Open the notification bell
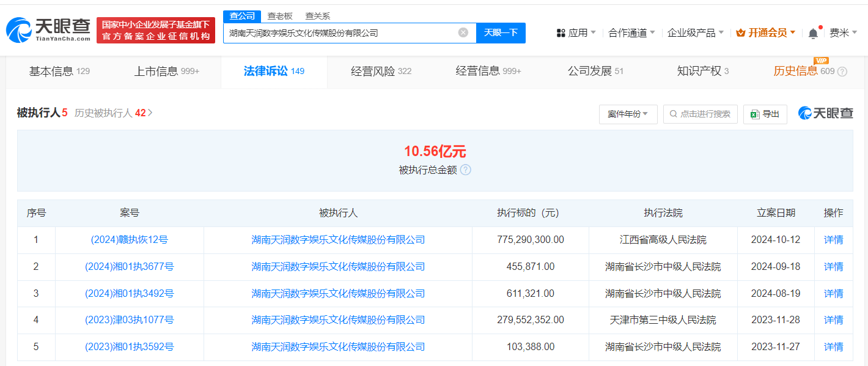Viewport: 868px width, 366px height. point(813,33)
